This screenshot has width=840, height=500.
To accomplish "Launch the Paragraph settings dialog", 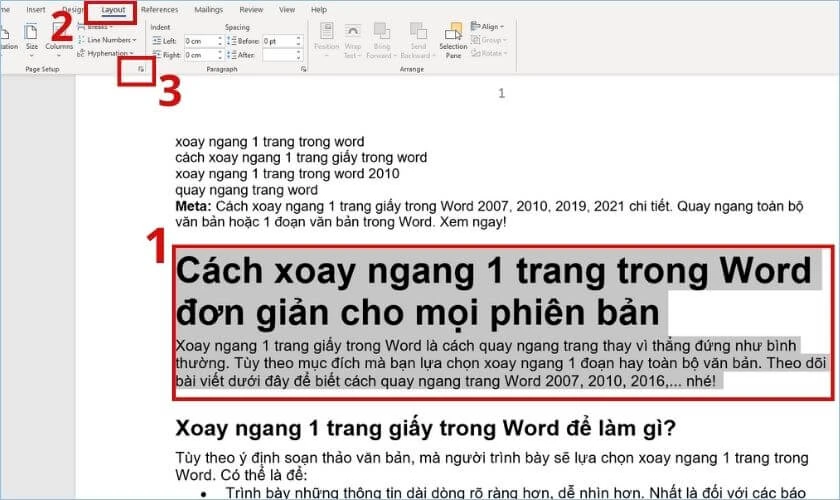I will [x=303, y=69].
